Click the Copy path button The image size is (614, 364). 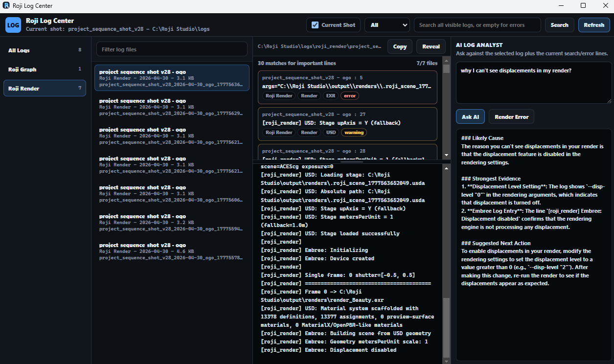[400, 46]
